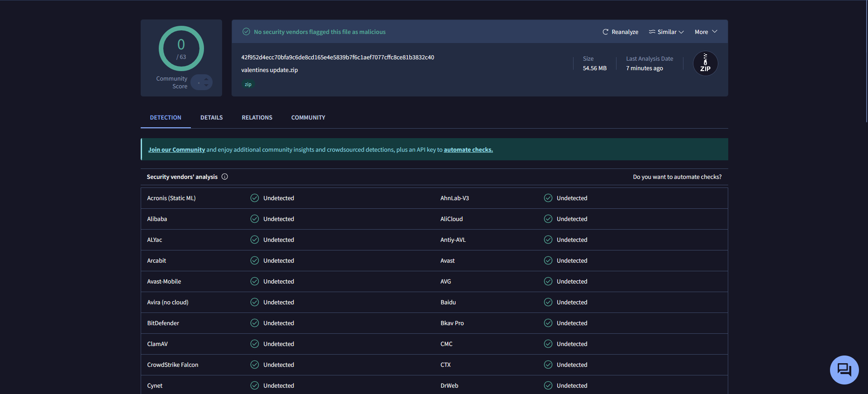Viewport: 868px width, 394px height.
Task: Click the Bkav Pro undetected check icon
Action: click(x=548, y=323)
